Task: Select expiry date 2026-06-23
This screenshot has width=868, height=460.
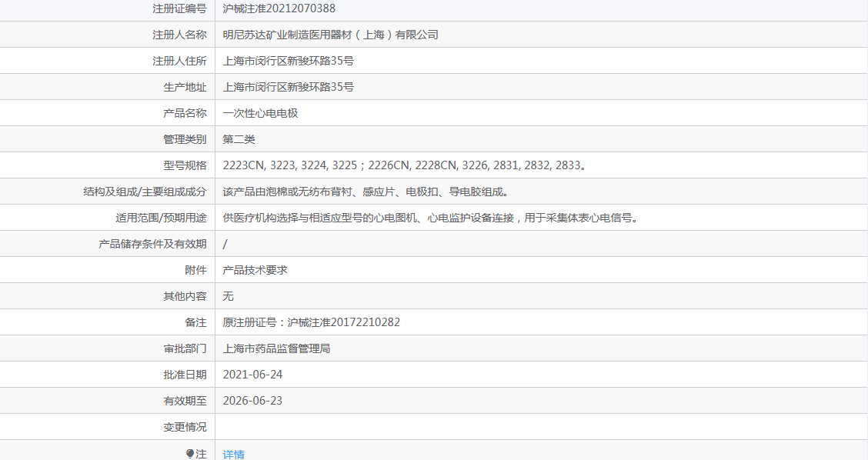Action: (252, 401)
